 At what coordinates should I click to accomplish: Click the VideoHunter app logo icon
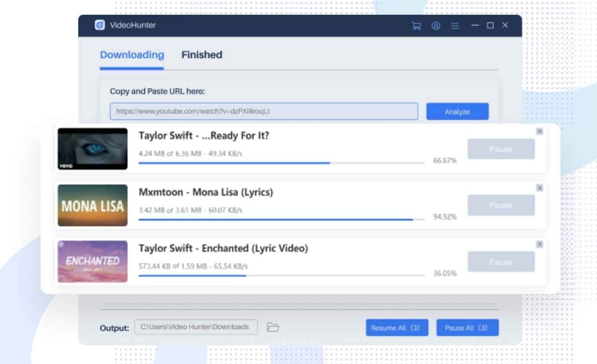point(100,25)
